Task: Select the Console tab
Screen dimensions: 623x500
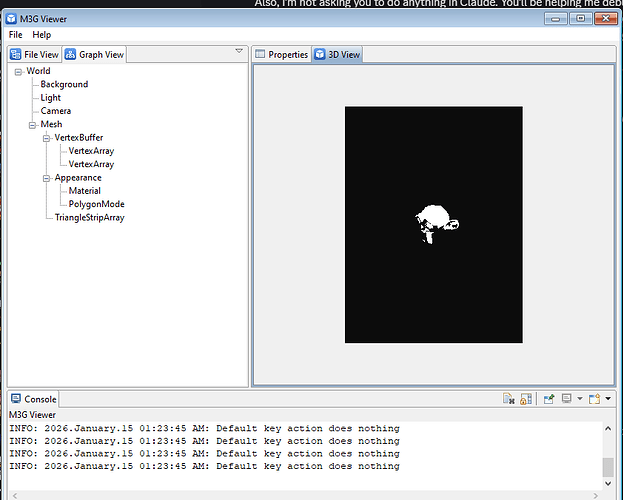Action: (x=34, y=399)
